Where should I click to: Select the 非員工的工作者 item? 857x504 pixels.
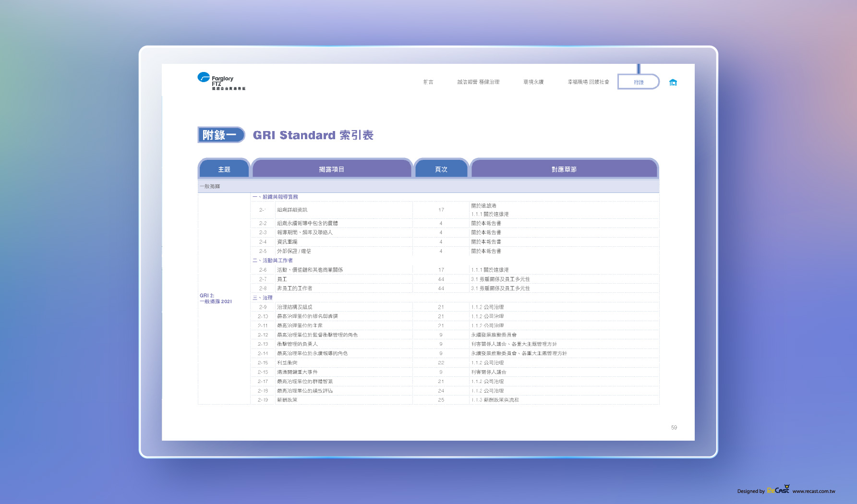click(x=294, y=288)
